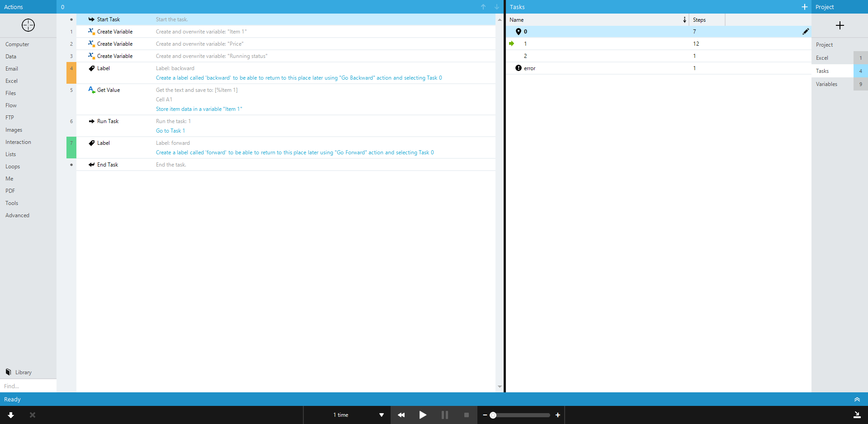868x424 pixels.
Task: Click the pencil edit icon for task 0
Action: [806, 32]
